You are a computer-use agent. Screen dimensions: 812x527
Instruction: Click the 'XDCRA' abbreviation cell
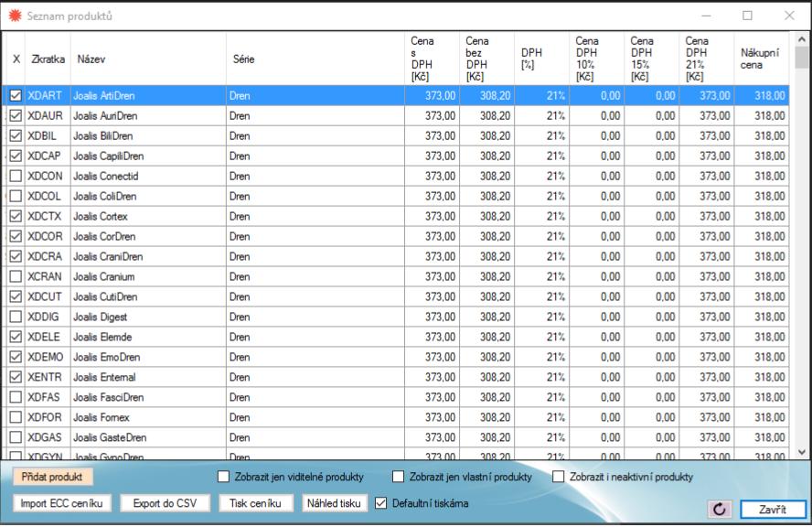48,256
